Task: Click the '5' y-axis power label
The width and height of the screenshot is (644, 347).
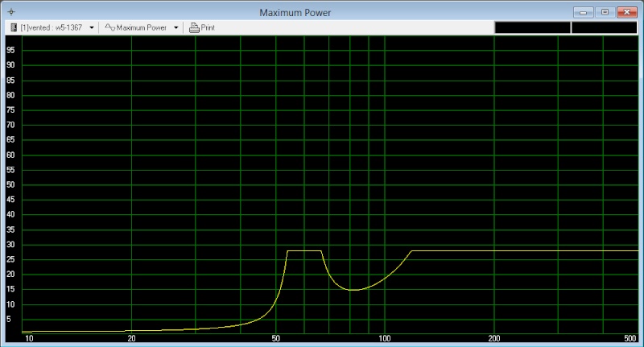Action: tap(9, 319)
